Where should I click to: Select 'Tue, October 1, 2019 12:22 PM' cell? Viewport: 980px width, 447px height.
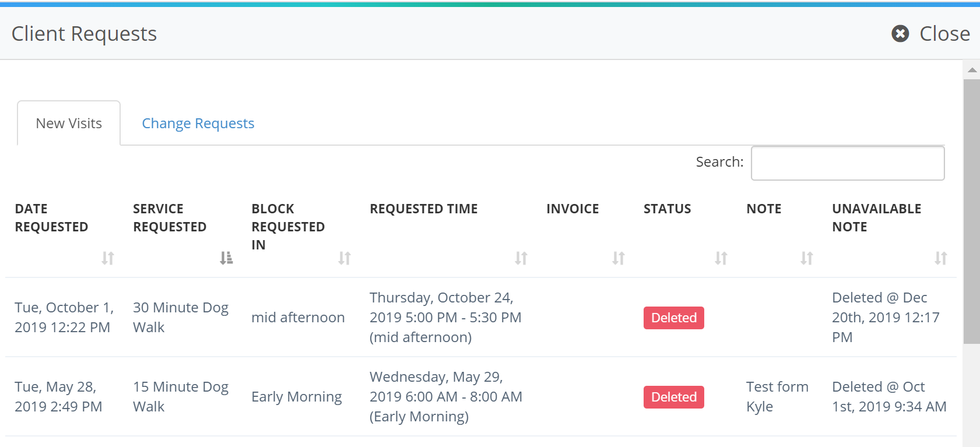(x=64, y=317)
